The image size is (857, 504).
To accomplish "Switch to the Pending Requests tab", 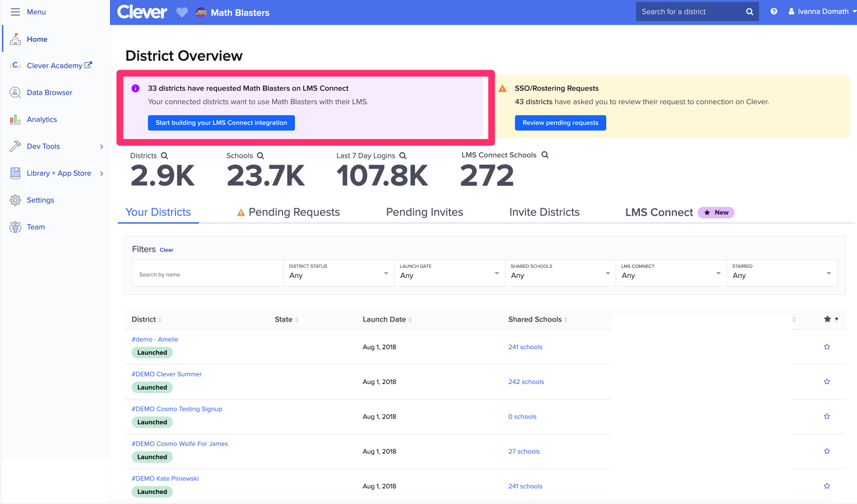I will coord(293,212).
